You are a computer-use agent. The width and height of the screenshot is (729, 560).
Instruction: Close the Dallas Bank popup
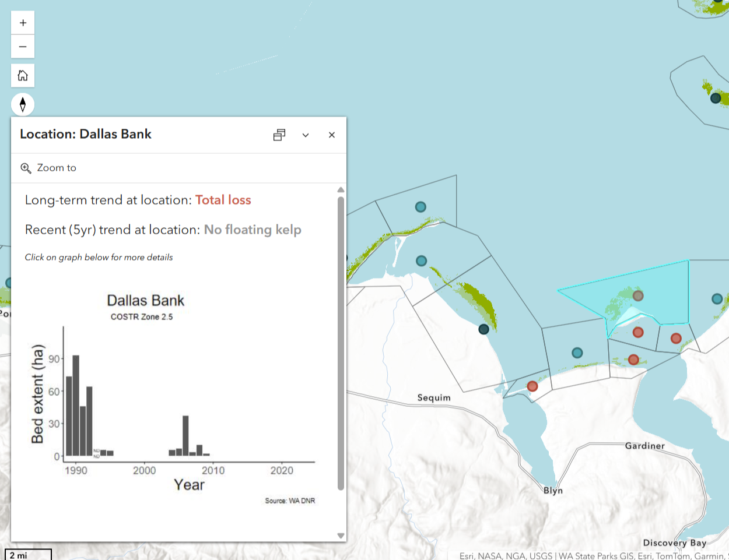coord(332,135)
